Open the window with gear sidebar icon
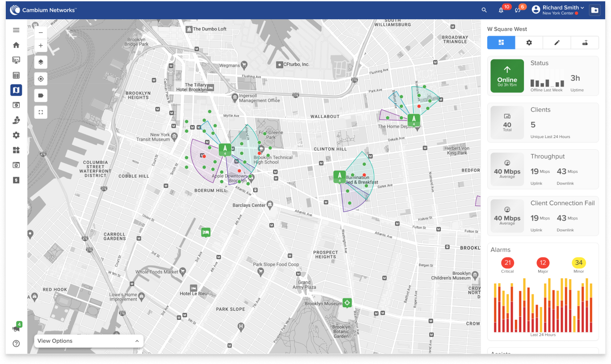The image size is (611, 364). point(16,165)
